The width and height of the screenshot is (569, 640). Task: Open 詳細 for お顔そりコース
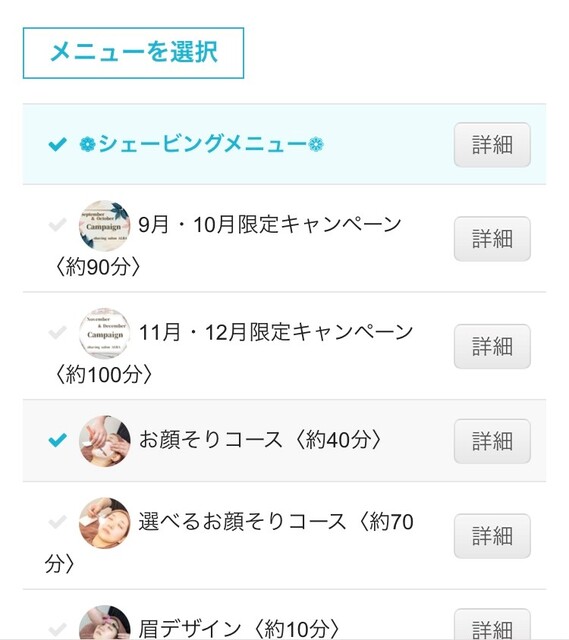[492, 441]
